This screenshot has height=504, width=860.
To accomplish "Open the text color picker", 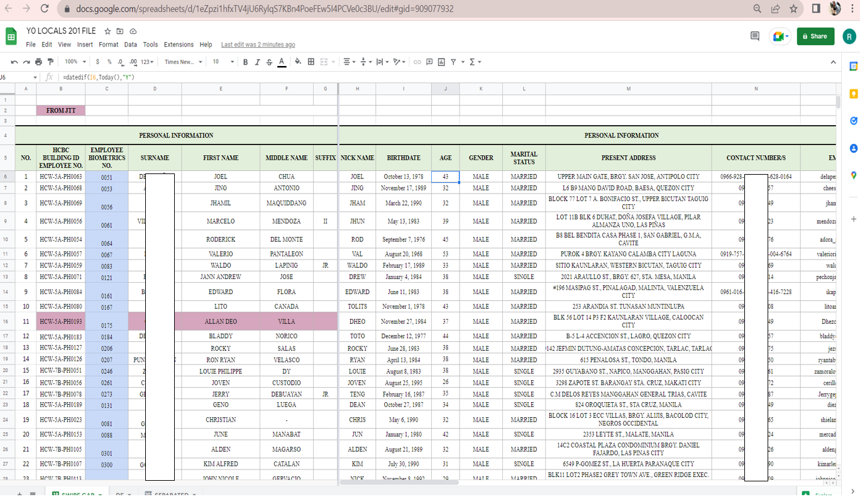I will (x=282, y=62).
